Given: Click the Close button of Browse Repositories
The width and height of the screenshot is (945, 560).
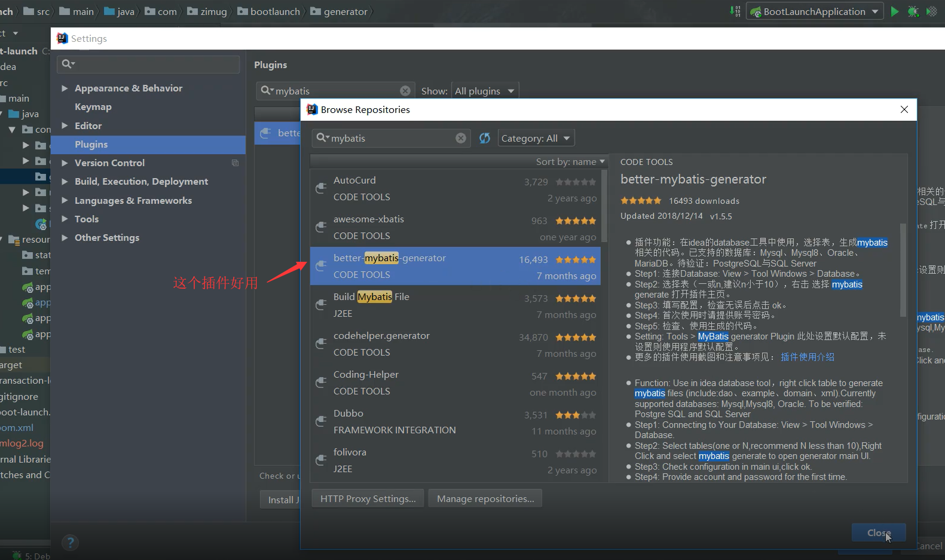Looking at the screenshot, I should point(879,533).
